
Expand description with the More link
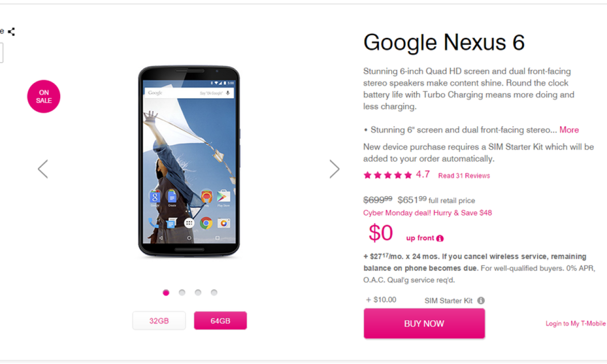coord(569,130)
